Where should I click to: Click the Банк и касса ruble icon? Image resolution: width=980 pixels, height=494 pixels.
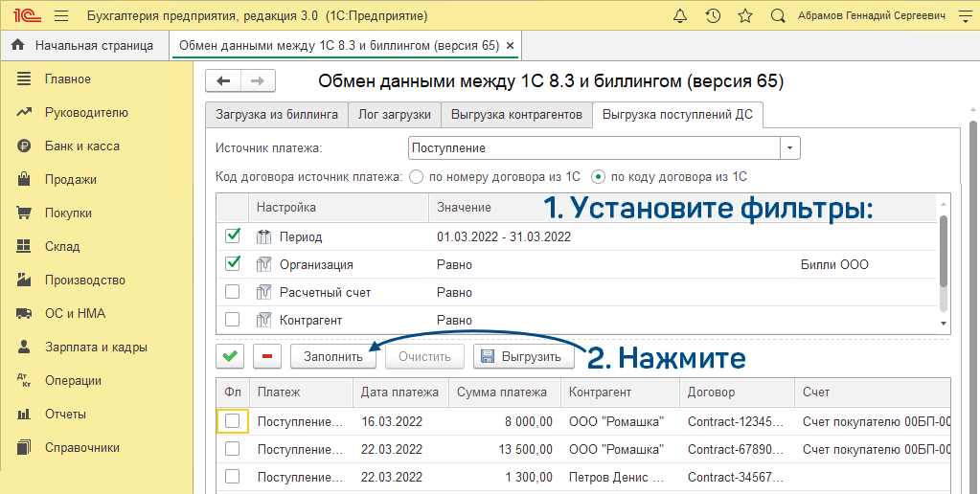(x=24, y=146)
